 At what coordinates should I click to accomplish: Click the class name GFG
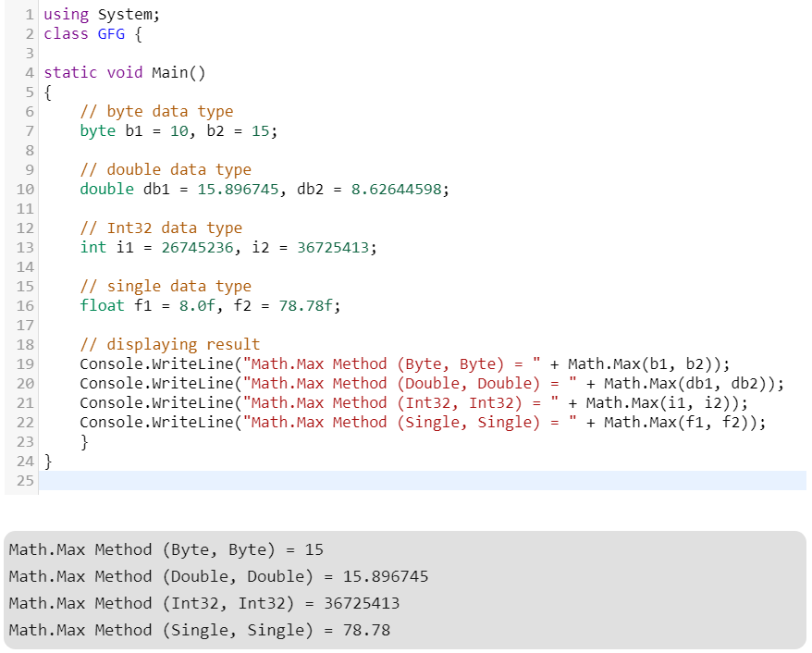tap(111, 34)
